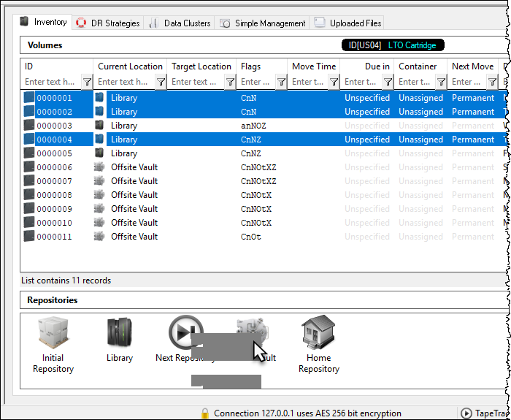
Task: Click Permanent cell in row 0000002
Action: (472, 112)
